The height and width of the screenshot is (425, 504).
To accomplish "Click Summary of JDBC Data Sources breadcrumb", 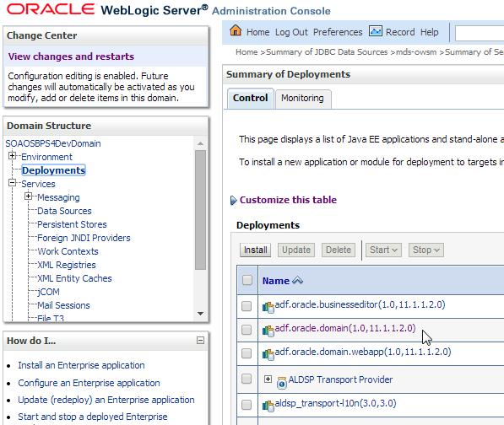I will pyautogui.click(x=327, y=52).
